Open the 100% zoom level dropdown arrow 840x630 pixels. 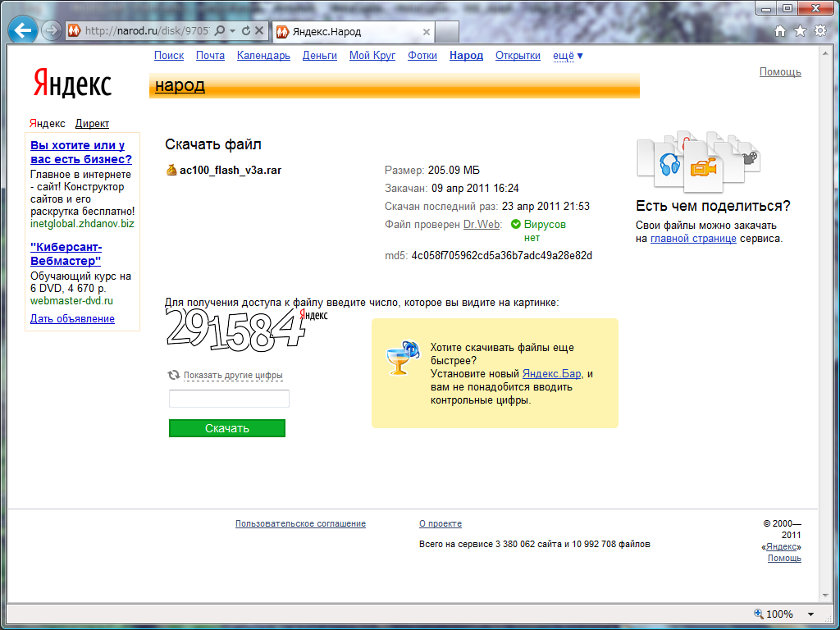tap(811, 614)
